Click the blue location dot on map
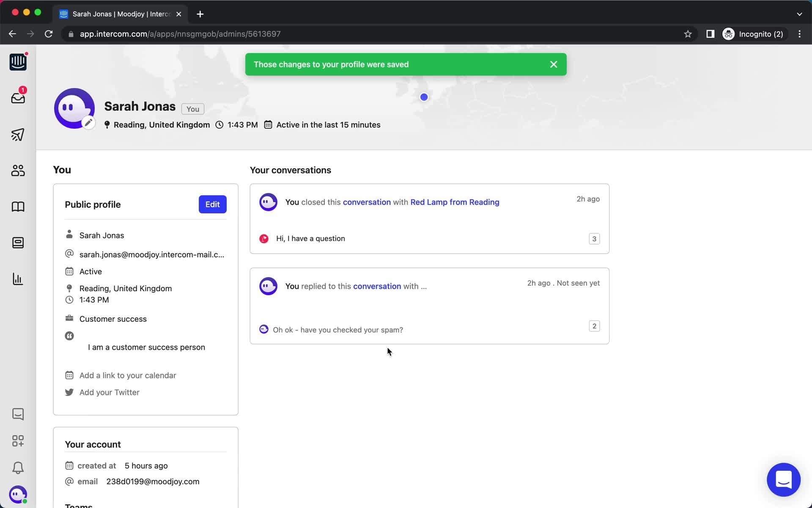 coord(424,97)
